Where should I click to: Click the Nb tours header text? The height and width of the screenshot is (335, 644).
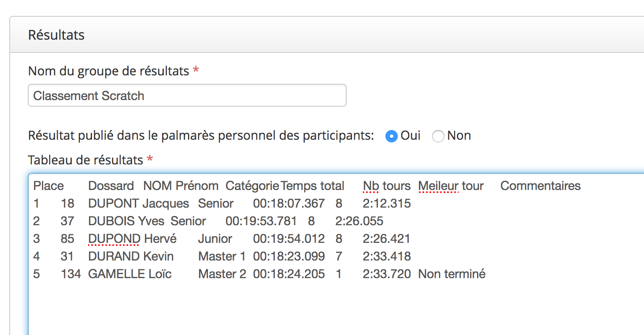(x=387, y=186)
